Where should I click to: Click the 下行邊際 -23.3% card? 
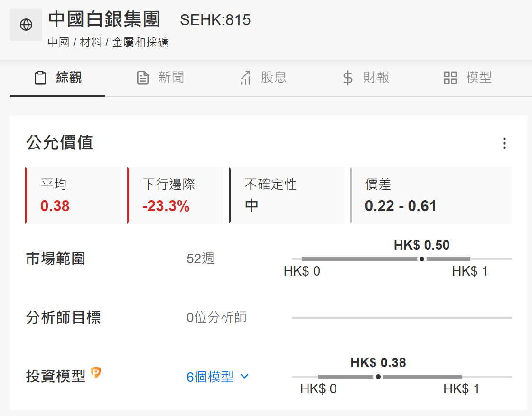(x=175, y=195)
